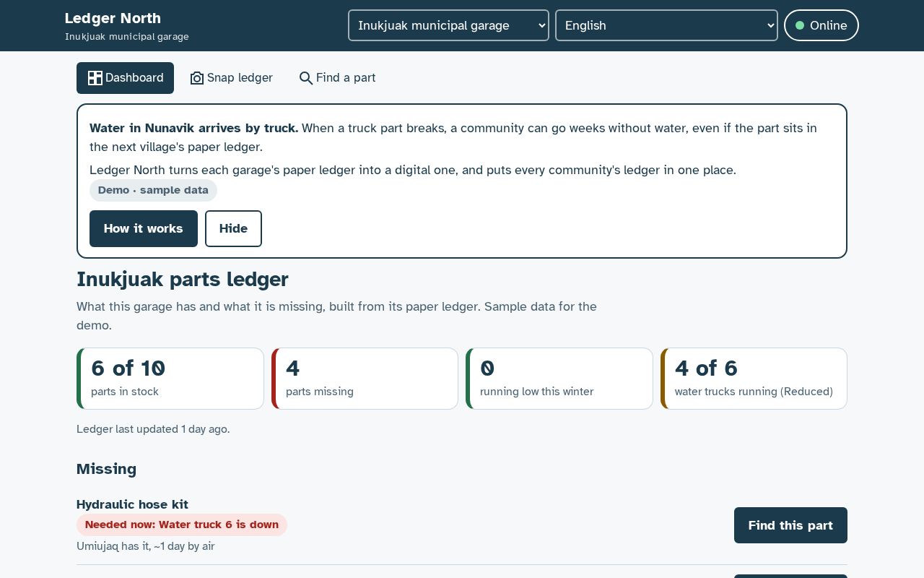Click the Demo · sample data badge
Viewport: 924px width, 578px height.
point(153,190)
